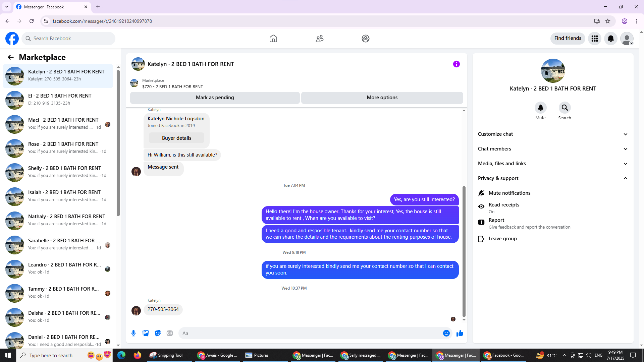
Task: Open the Windows Start menu
Action: click(x=8, y=355)
